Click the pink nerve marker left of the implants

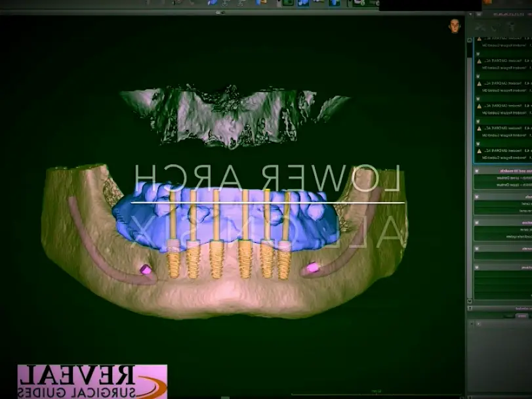pyautogui.click(x=146, y=270)
